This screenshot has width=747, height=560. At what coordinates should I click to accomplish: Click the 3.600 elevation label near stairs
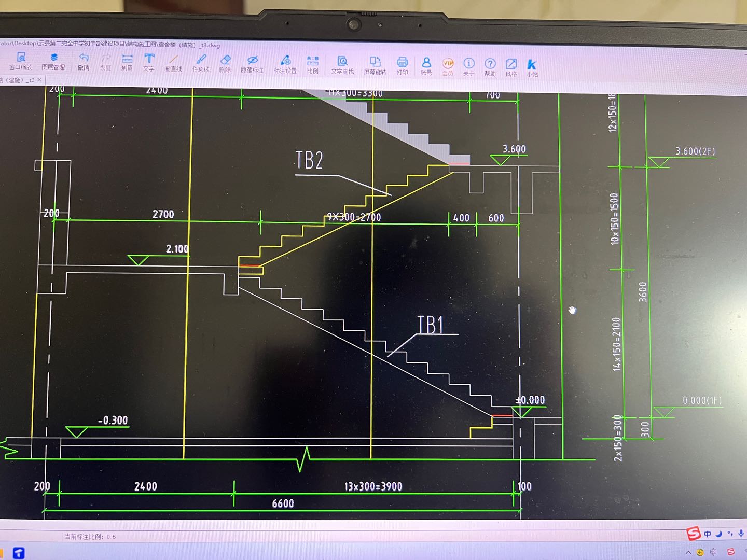point(514,149)
